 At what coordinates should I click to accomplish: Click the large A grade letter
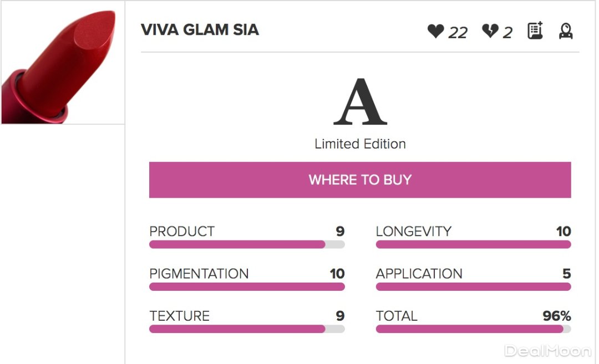[360, 102]
